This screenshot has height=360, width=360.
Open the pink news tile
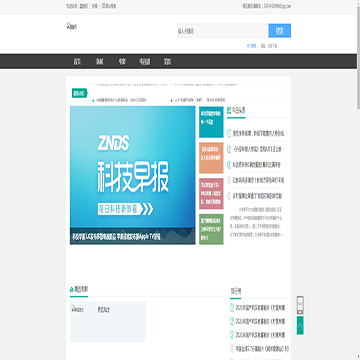click(211, 194)
